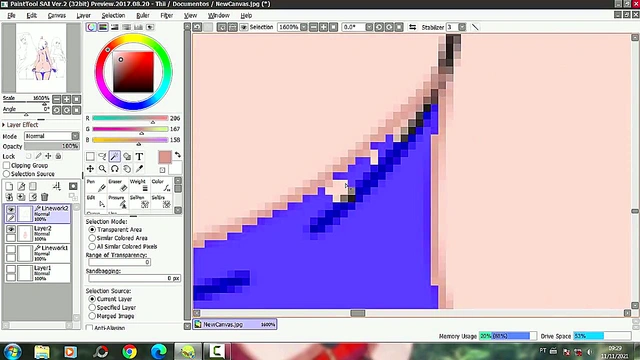Open the File menu
The height and width of the screenshot is (360, 640).
click(x=11, y=16)
